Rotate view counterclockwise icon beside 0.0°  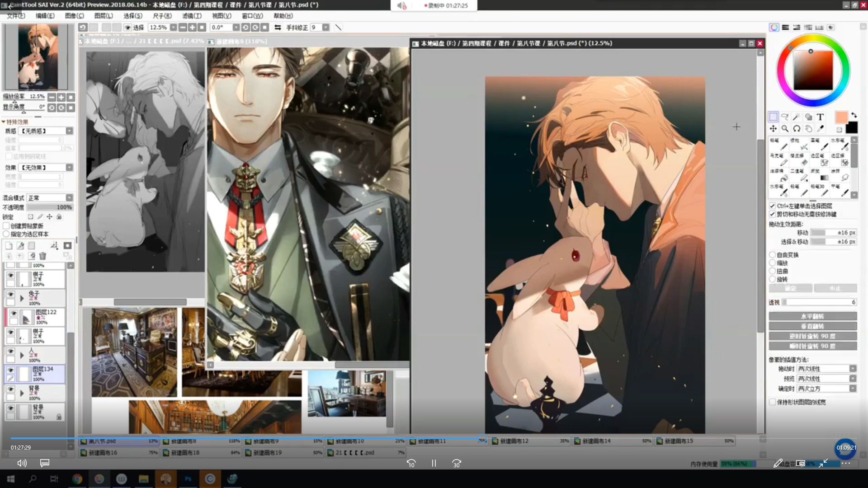pos(245,28)
